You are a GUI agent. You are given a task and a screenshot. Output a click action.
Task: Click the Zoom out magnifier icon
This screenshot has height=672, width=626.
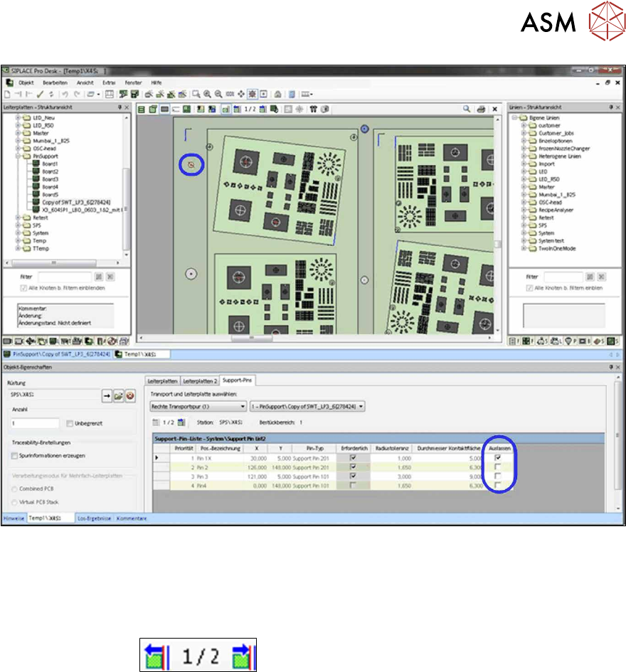pos(218,94)
